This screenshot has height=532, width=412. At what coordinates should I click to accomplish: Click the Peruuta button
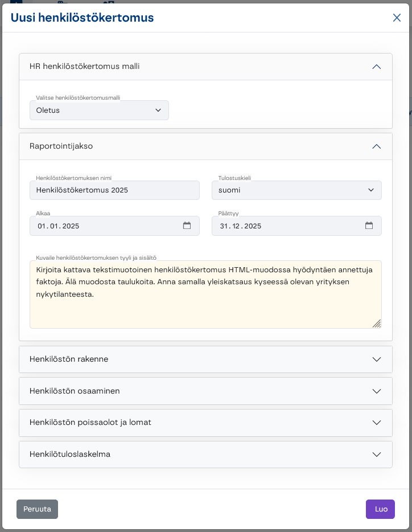point(37,509)
